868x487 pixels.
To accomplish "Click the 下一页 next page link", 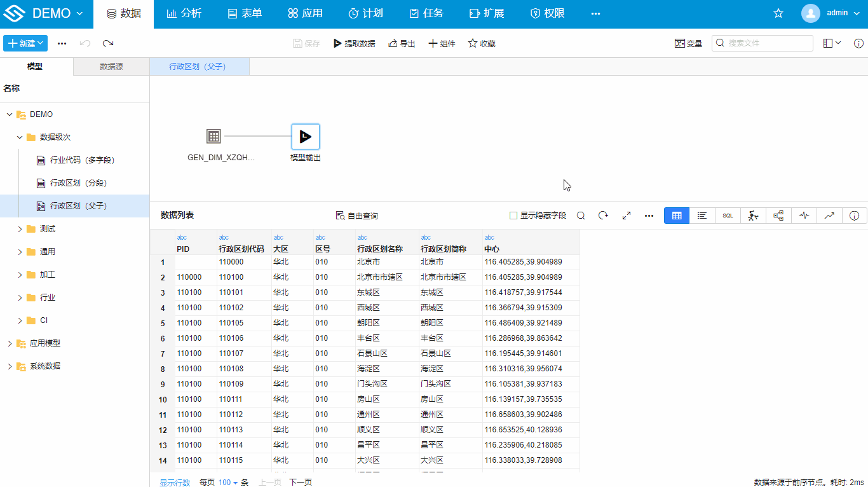I will [x=301, y=483].
